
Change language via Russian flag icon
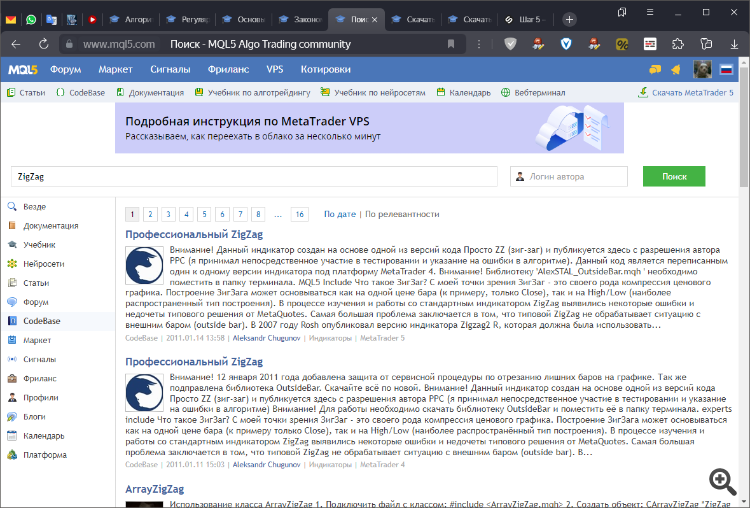(727, 70)
